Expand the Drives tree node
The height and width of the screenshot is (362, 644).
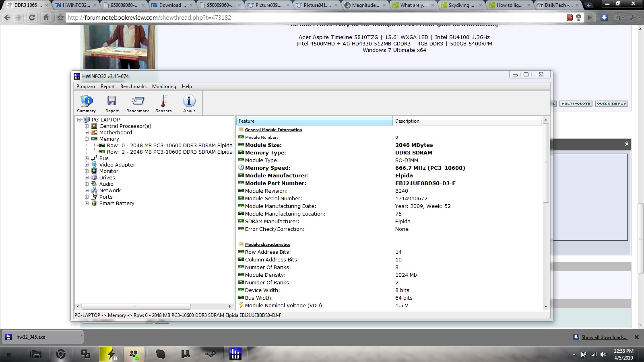coord(87,177)
